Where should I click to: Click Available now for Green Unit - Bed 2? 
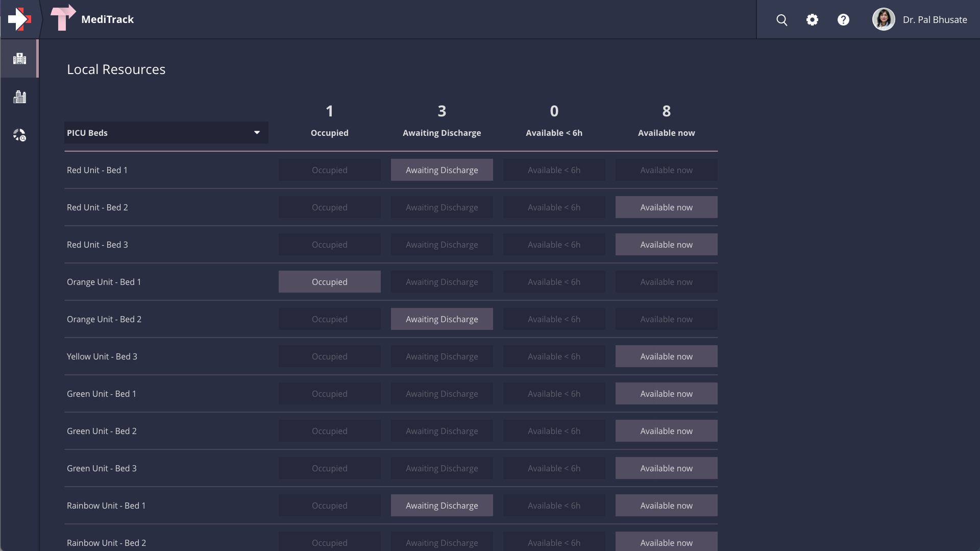[666, 430]
